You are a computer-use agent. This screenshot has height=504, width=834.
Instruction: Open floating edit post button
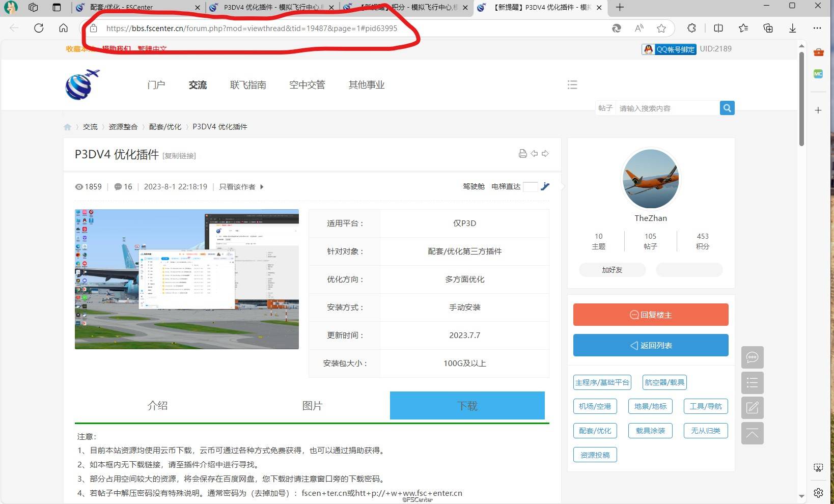tap(752, 408)
